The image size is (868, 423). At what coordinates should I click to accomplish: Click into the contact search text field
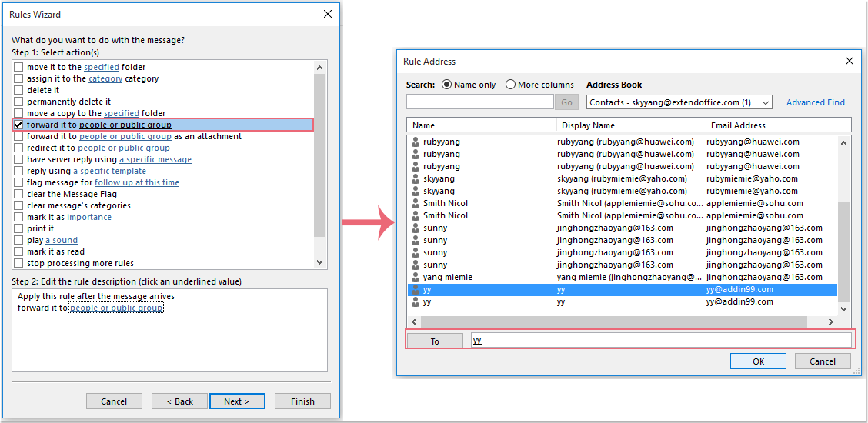pyautogui.click(x=479, y=102)
